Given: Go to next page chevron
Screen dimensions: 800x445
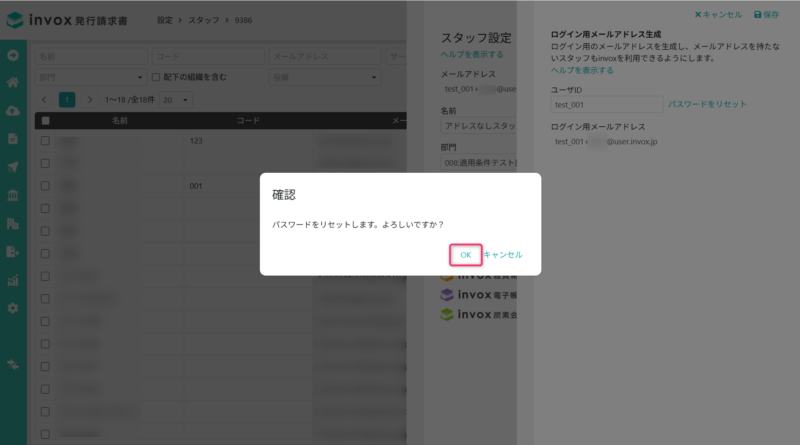Looking at the screenshot, I should [x=90, y=100].
